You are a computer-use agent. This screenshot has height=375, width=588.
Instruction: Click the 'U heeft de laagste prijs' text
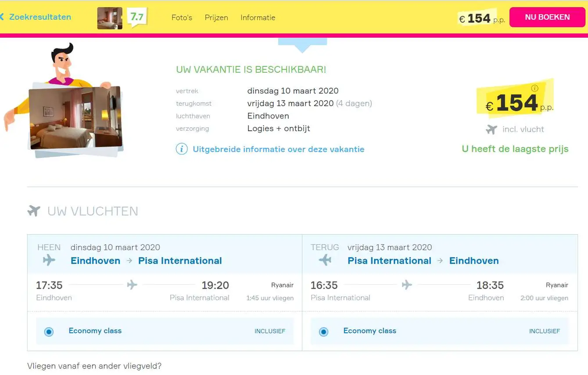click(515, 149)
